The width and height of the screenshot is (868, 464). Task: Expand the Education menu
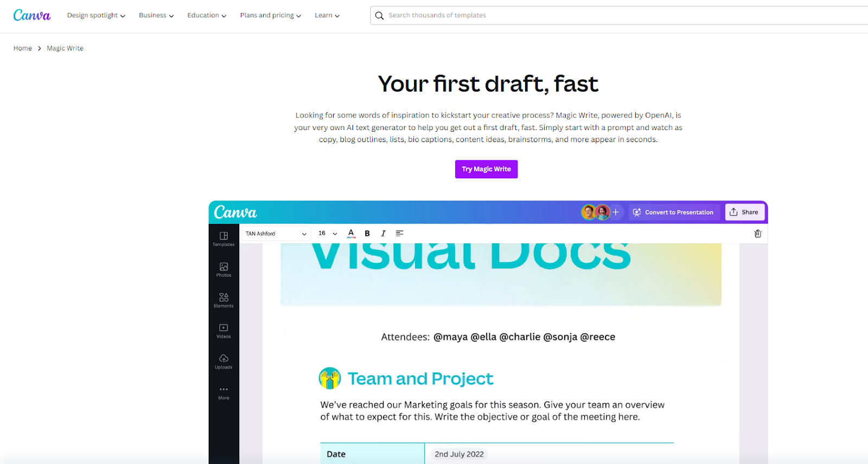(207, 16)
